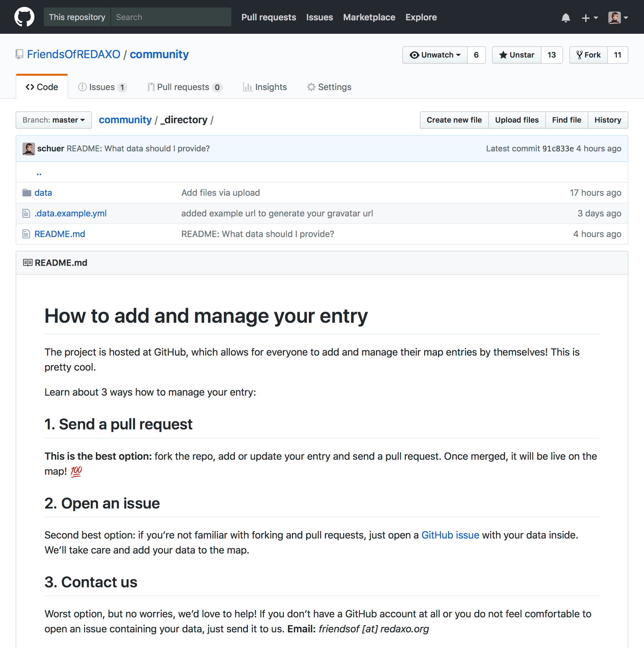
Task: Click the Issues tab counter badge 1
Action: click(x=122, y=88)
